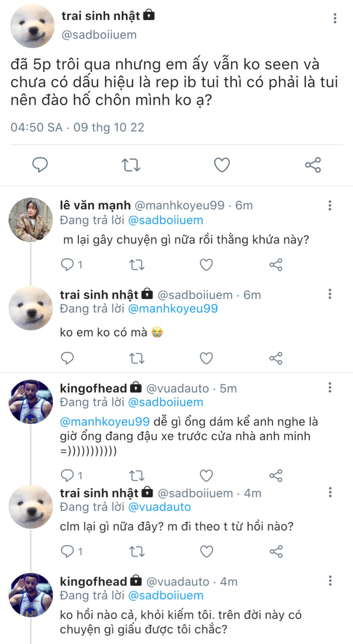
Task: Like kingofhead's reply about đậu xe
Action: point(206,475)
